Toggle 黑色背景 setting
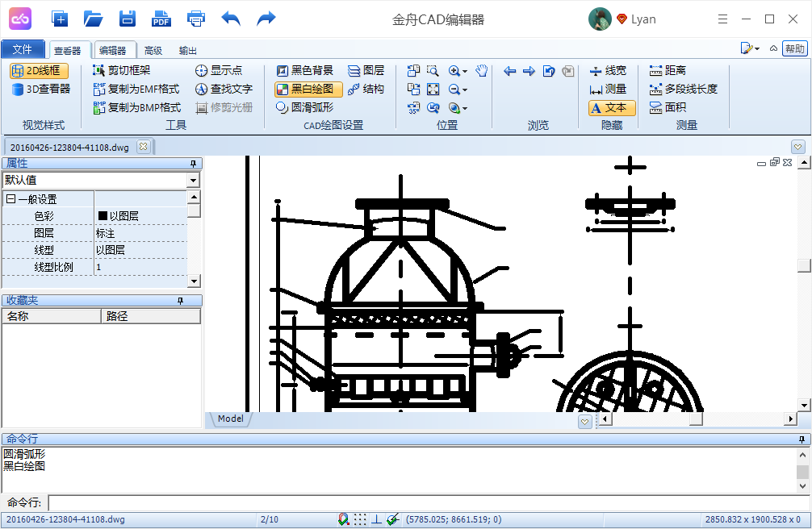812x529 pixels. (x=305, y=70)
